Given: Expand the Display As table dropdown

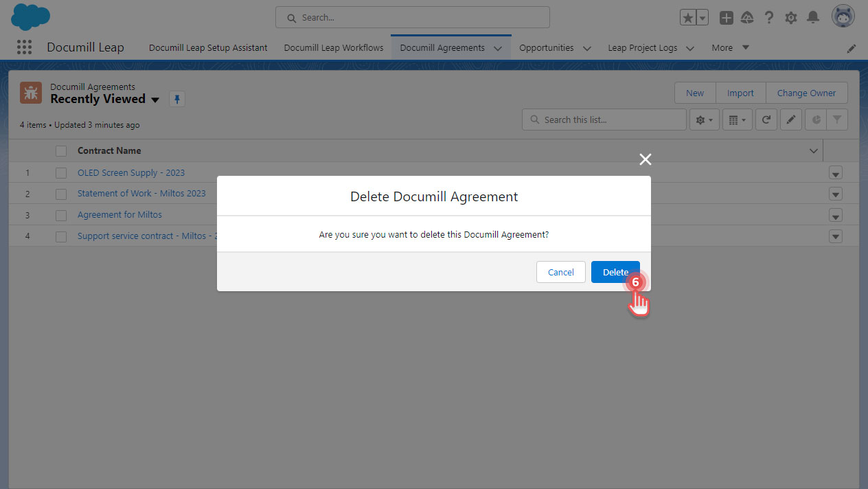Looking at the screenshot, I should (x=737, y=119).
